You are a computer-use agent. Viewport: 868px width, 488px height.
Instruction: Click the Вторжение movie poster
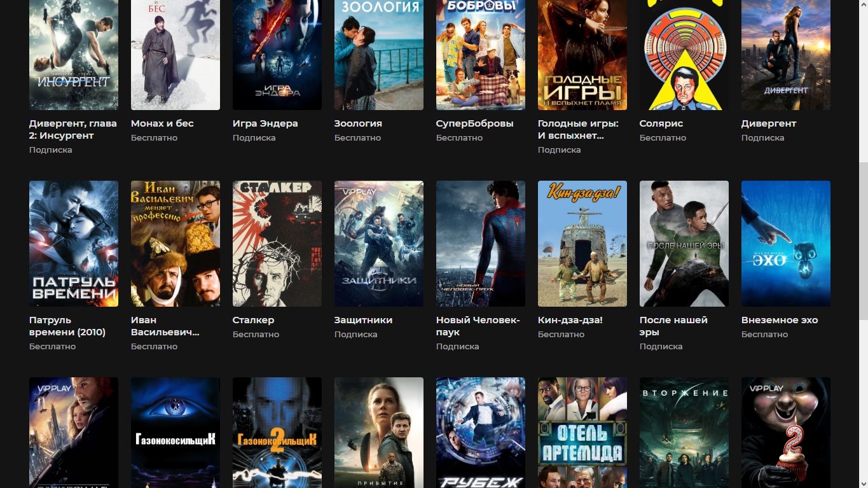click(x=684, y=433)
